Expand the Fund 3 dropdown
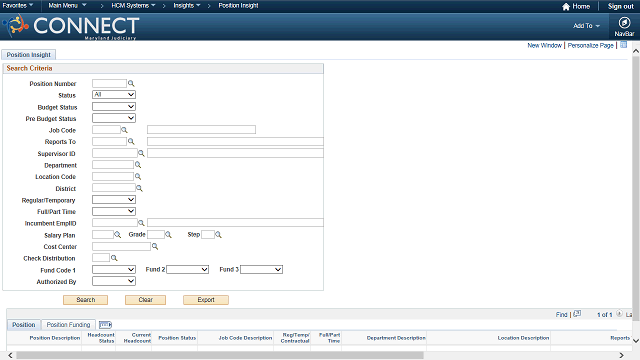This screenshot has height=360, width=640. coord(262,269)
